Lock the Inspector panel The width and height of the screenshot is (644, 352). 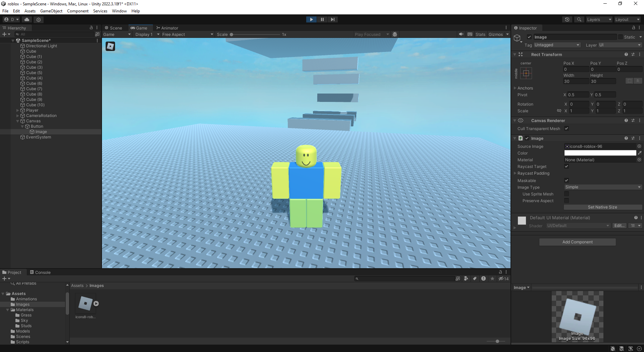pos(633,28)
